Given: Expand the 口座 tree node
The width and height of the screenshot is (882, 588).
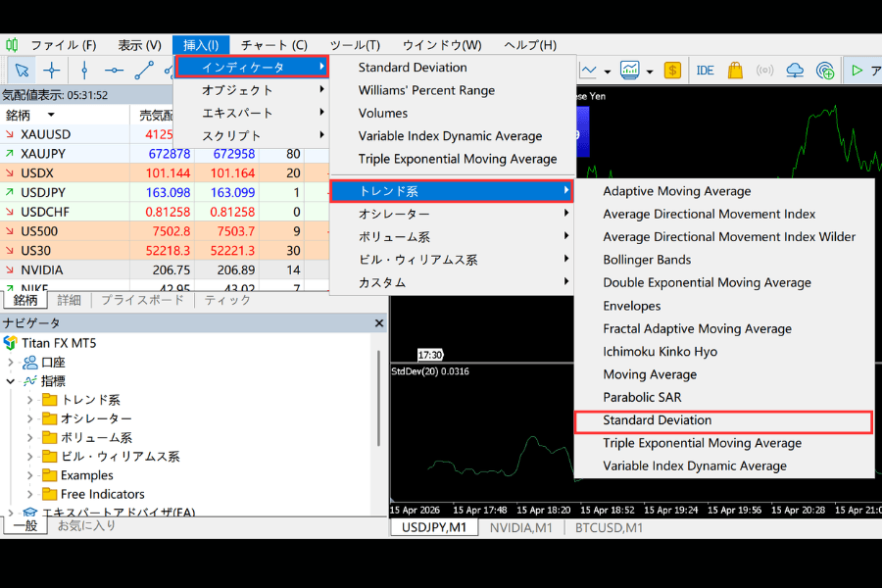Looking at the screenshot, I should [10, 363].
